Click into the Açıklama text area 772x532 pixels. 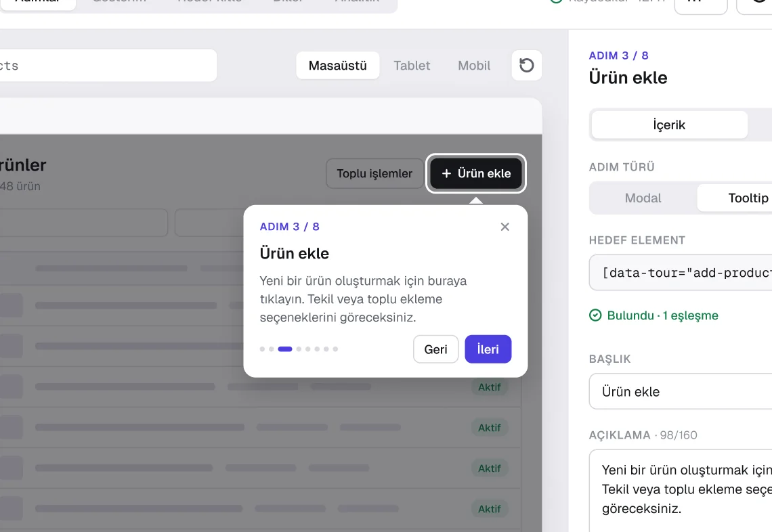tap(681, 491)
